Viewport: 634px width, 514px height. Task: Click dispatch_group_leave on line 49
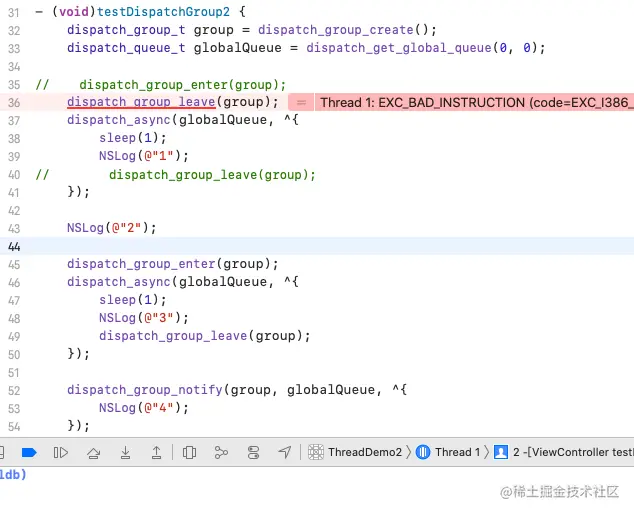(x=173, y=336)
